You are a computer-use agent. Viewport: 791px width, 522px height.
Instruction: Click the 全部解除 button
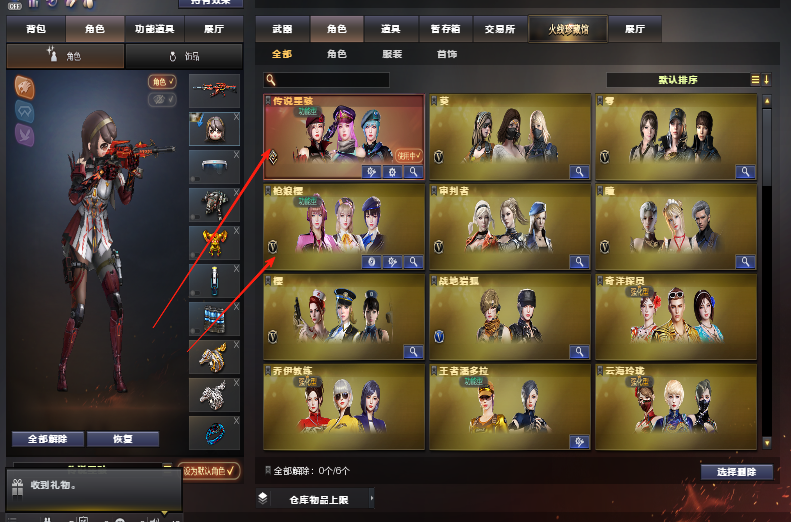click(x=47, y=439)
